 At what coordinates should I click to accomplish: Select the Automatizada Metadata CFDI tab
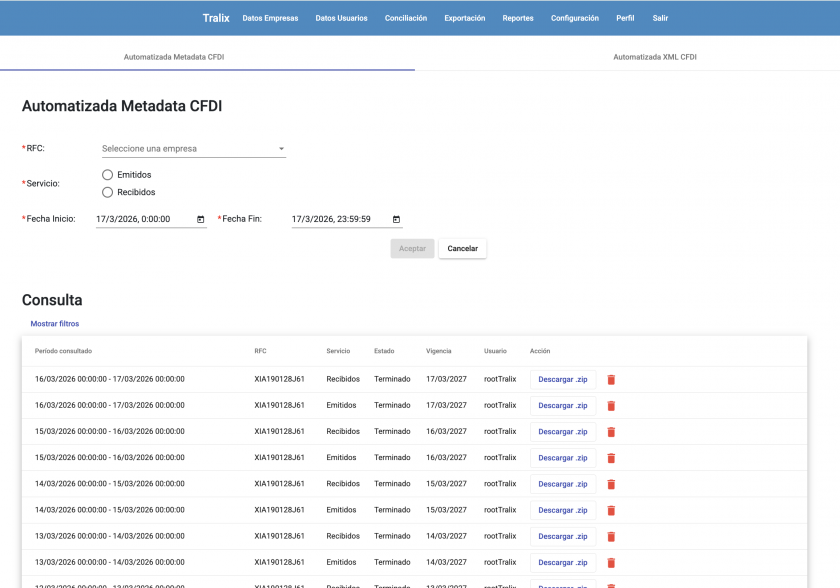[x=174, y=57]
